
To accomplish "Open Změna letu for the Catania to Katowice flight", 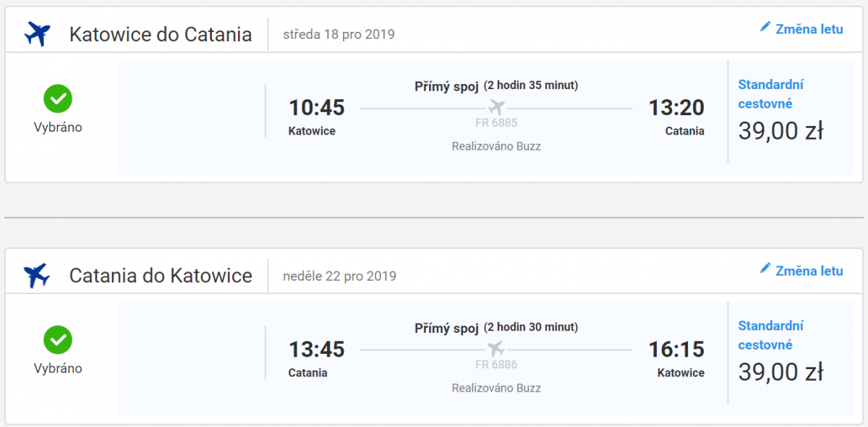I will tap(809, 271).
